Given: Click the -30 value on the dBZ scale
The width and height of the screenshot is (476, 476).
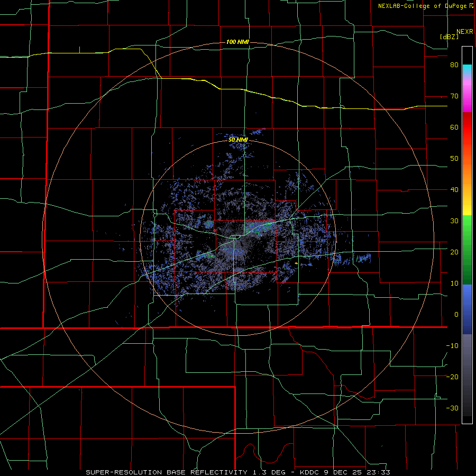Looking at the screenshot, I should tap(452, 408).
